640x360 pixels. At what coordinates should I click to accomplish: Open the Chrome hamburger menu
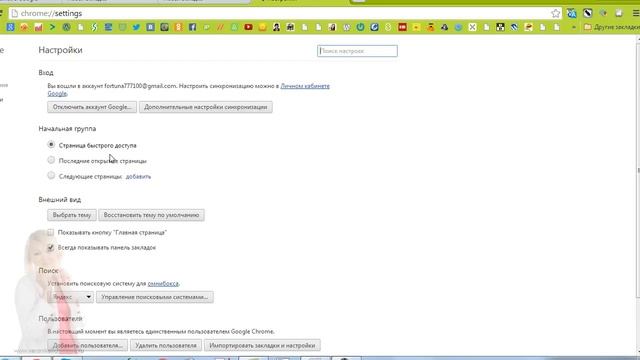pos(636,13)
